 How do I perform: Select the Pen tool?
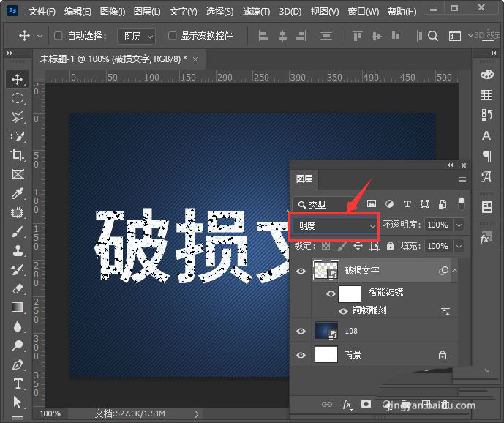[x=17, y=364]
